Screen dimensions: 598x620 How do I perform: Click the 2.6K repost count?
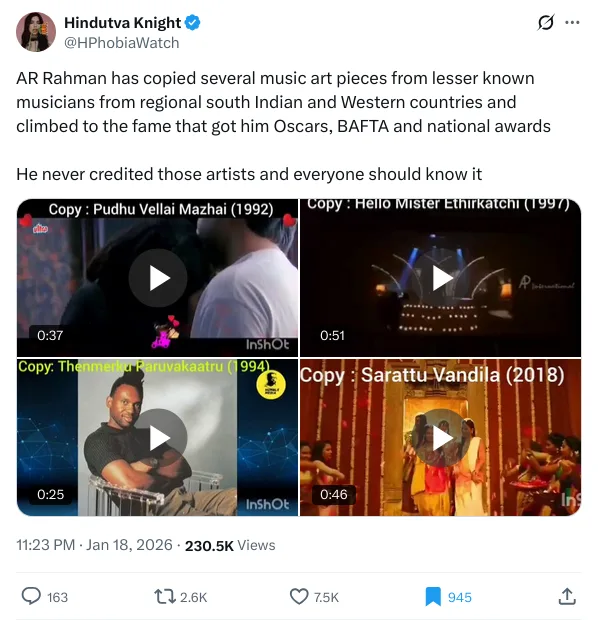193,597
